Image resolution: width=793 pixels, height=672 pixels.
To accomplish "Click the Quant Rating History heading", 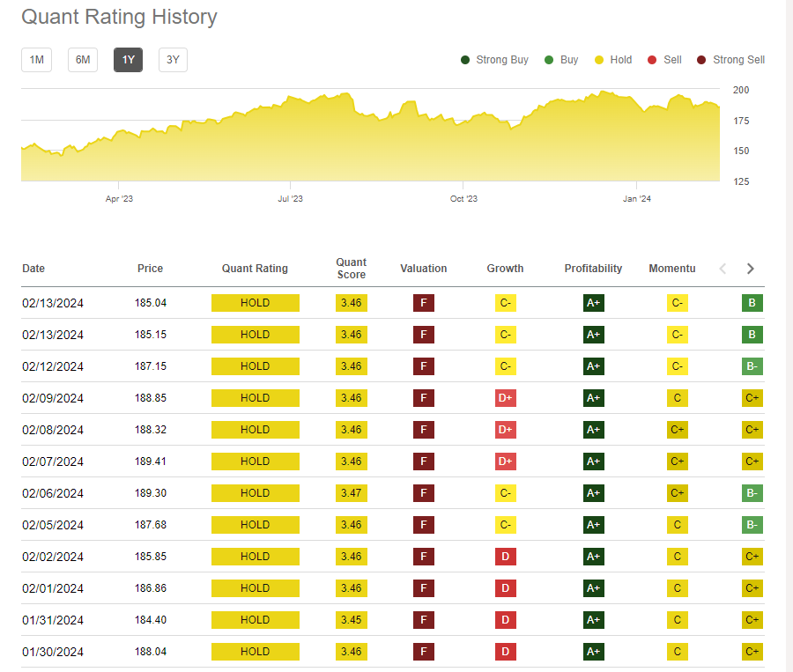I will tap(120, 17).
